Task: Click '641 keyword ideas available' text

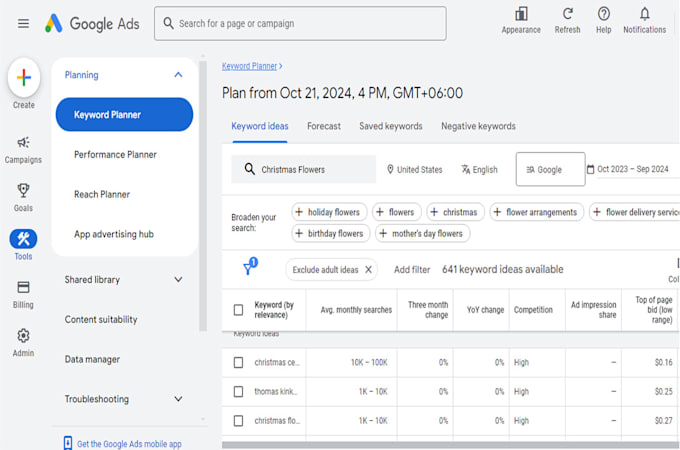Action: click(503, 270)
